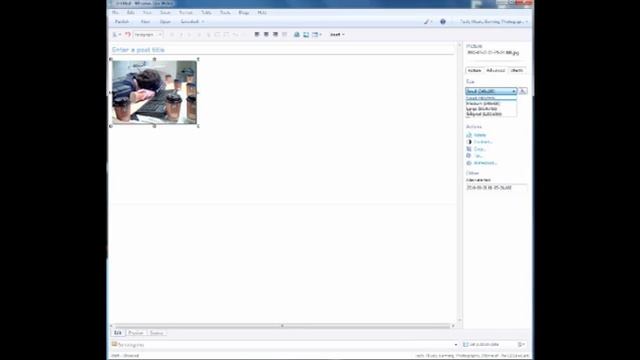Viewport: 640px width, 360px height.
Task: Click the insert picture icon
Action: click(306, 35)
